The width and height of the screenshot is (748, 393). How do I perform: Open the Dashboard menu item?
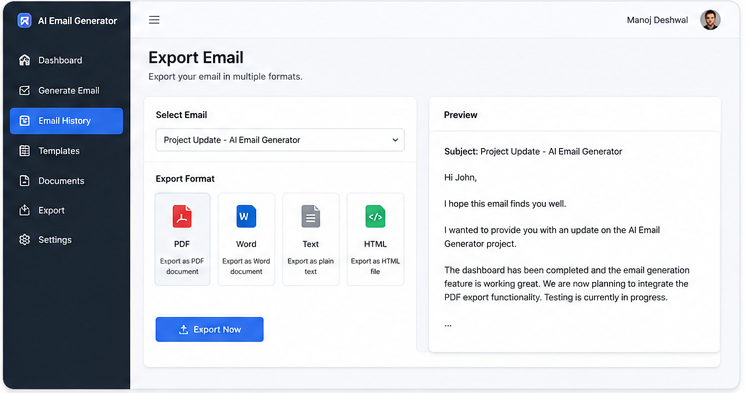tap(66, 60)
